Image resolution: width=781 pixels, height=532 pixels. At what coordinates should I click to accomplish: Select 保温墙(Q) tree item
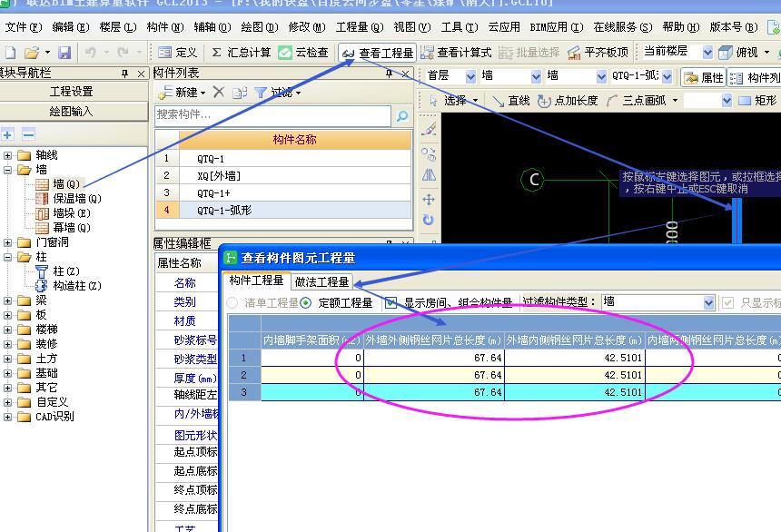[76, 199]
